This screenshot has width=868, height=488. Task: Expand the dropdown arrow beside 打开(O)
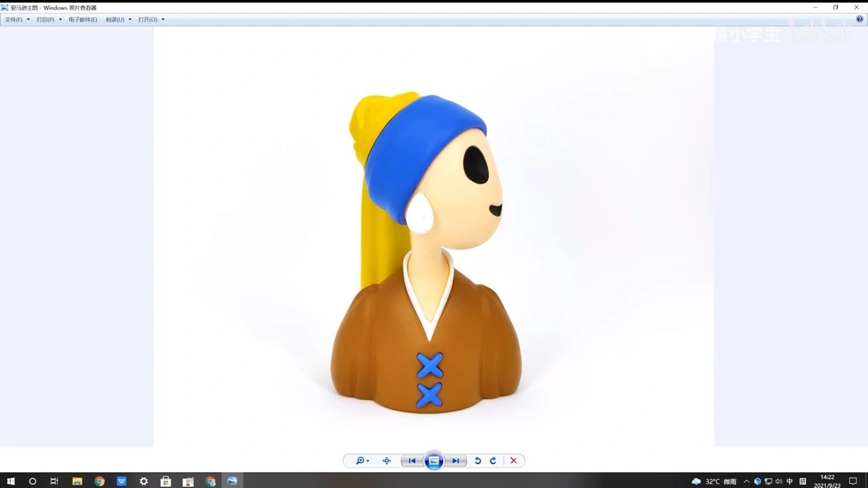(163, 20)
